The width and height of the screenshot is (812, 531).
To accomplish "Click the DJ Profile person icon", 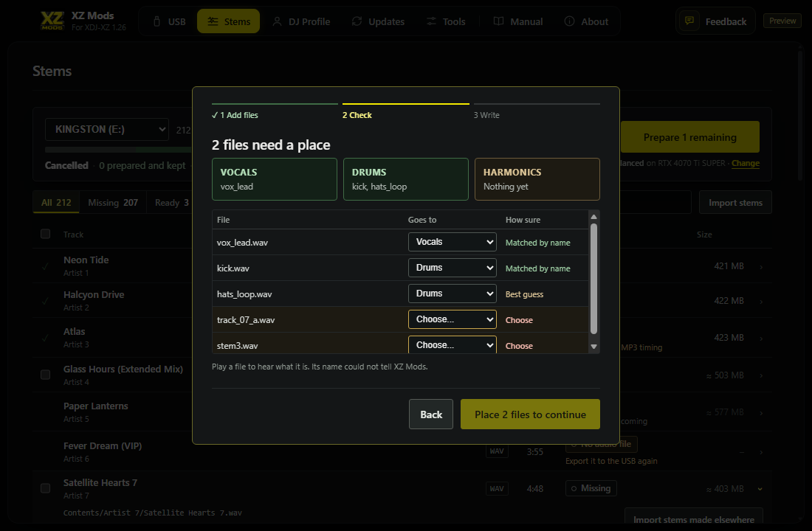I will coord(277,21).
